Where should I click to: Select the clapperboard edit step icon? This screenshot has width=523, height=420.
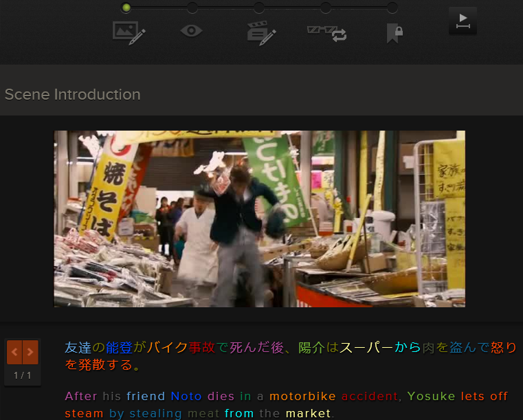click(261, 34)
